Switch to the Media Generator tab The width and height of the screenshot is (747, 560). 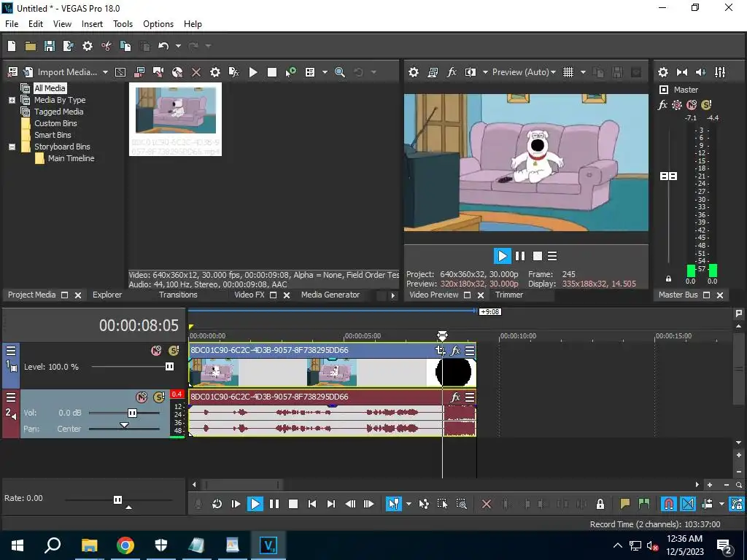click(330, 295)
